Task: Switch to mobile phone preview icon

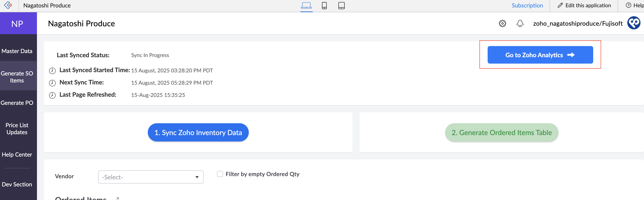Action: click(324, 5)
